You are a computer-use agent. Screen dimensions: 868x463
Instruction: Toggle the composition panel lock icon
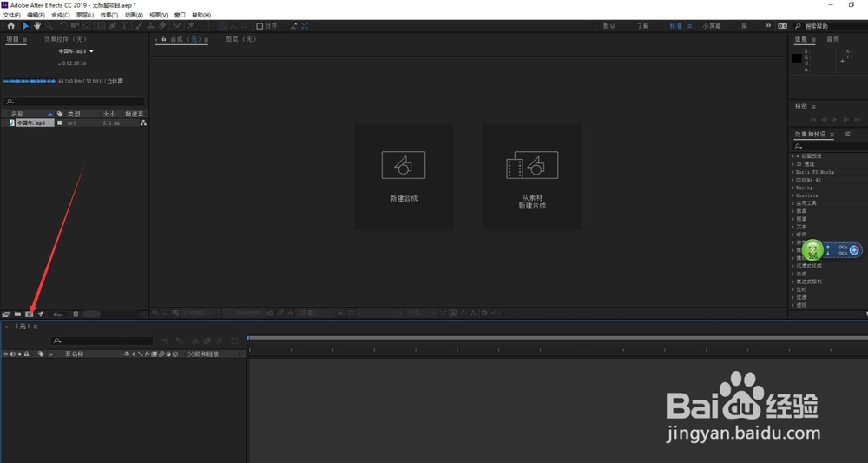tap(164, 39)
